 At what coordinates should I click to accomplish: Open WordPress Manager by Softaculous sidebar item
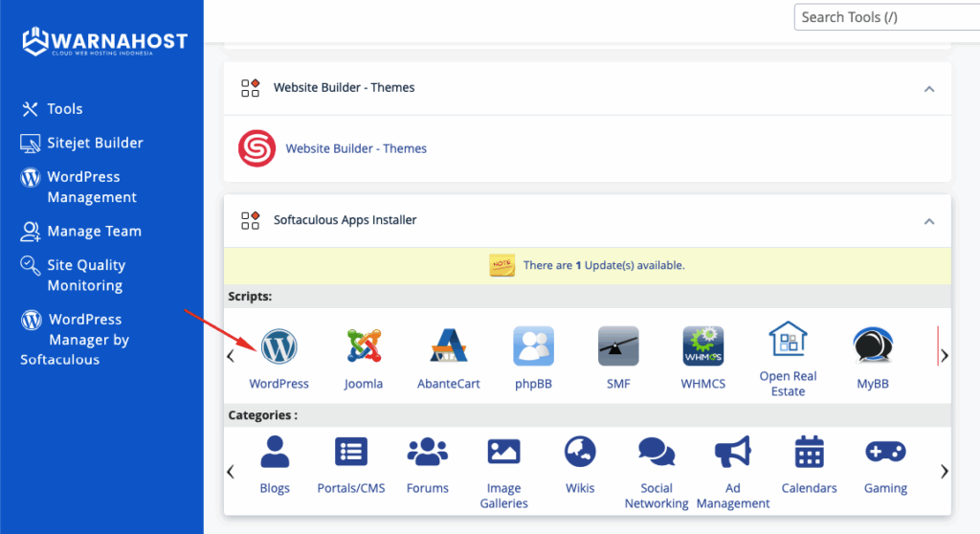(x=75, y=340)
